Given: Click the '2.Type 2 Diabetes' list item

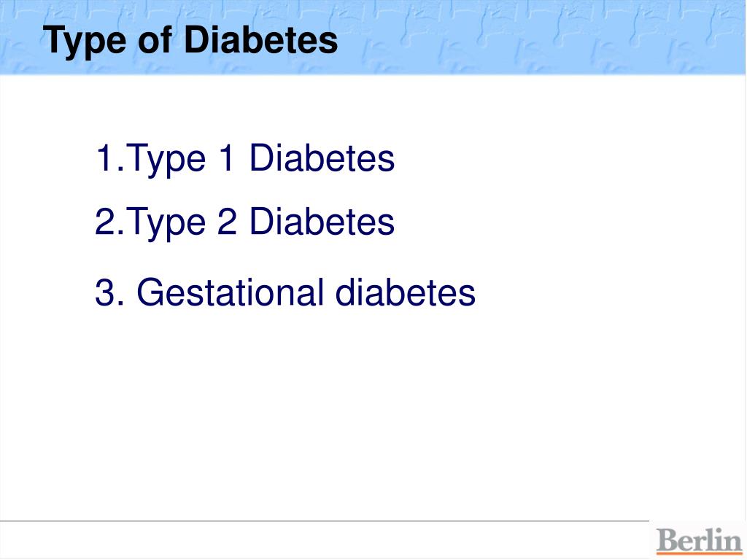Looking at the screenshot, I should tap(245, 223).
